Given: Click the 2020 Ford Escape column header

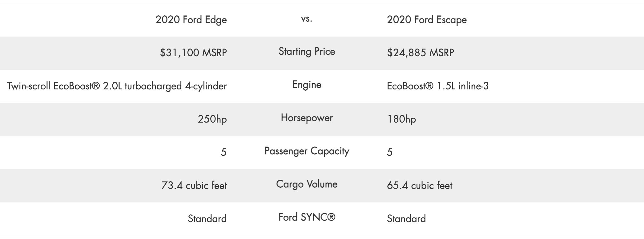Looking at the screenshot, I should [427, 20].
